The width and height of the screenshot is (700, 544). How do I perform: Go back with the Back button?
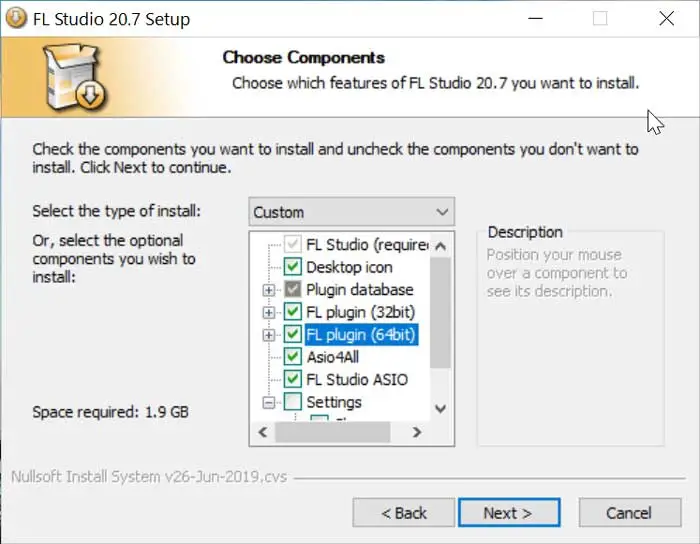point(404,513)
